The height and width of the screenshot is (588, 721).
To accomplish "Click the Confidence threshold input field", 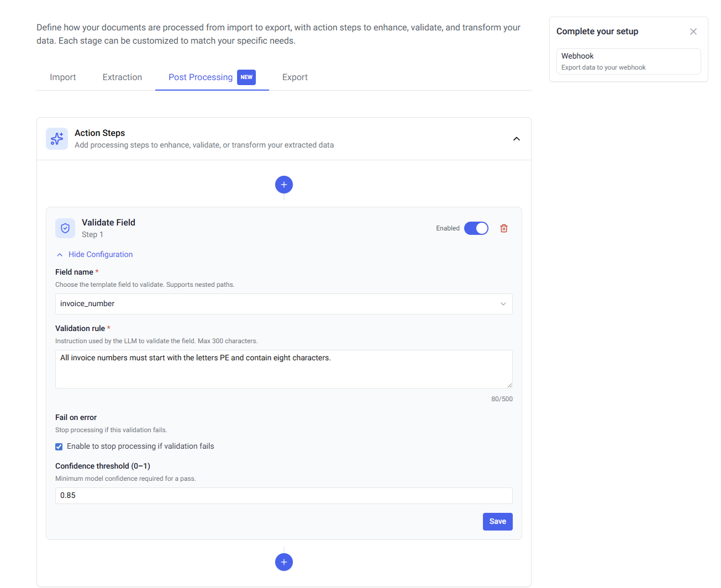I will (x=283, y=496).
